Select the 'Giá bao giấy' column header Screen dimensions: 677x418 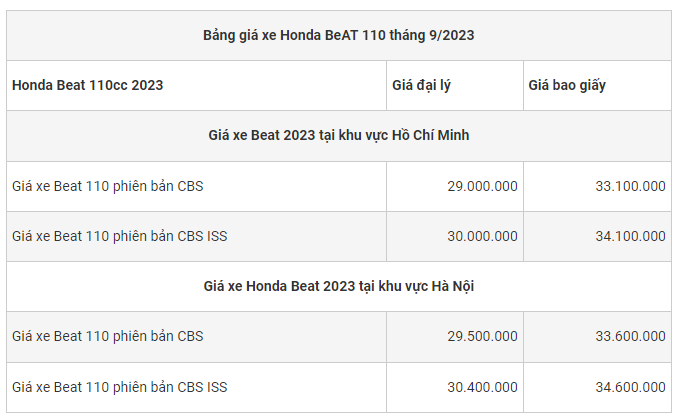(567, 85)
